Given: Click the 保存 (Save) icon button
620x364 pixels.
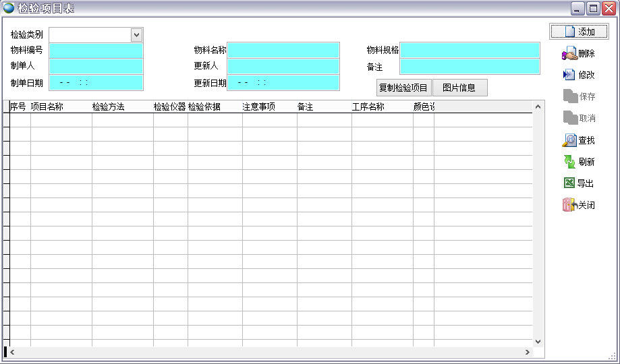Looking at the screenshot, I should click(579, 96).
